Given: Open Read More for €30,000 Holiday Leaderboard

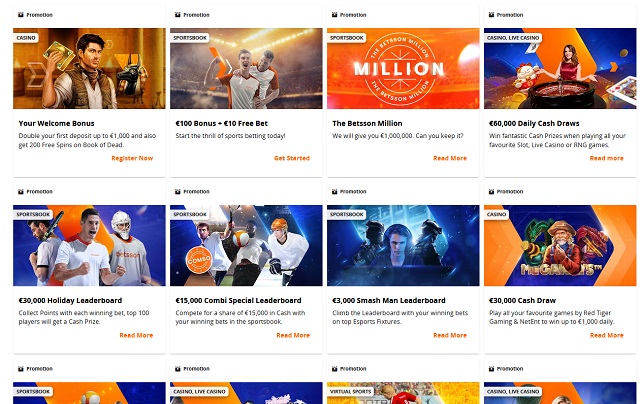Looking at the screenshot, I should [136, 335].
